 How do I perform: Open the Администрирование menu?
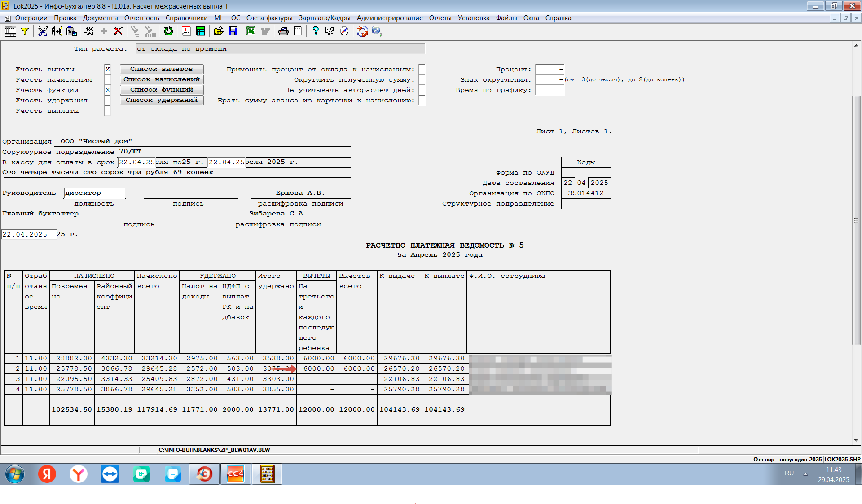click(x=390, y=18)
